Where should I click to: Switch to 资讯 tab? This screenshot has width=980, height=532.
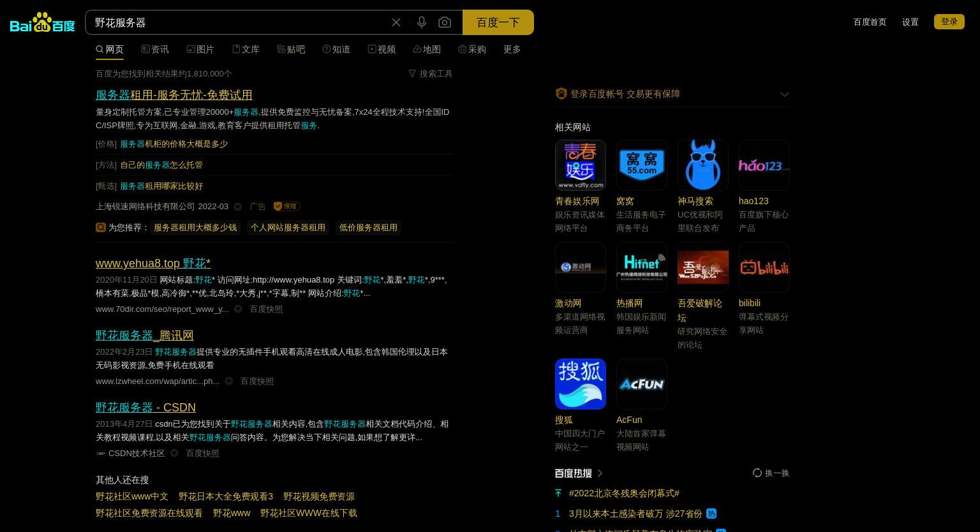tap(155, 49)
